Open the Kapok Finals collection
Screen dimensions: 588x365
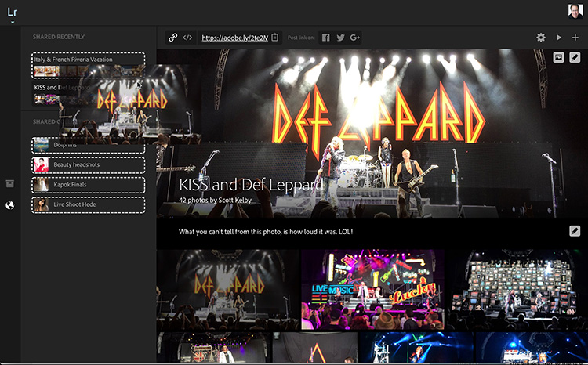88,185
